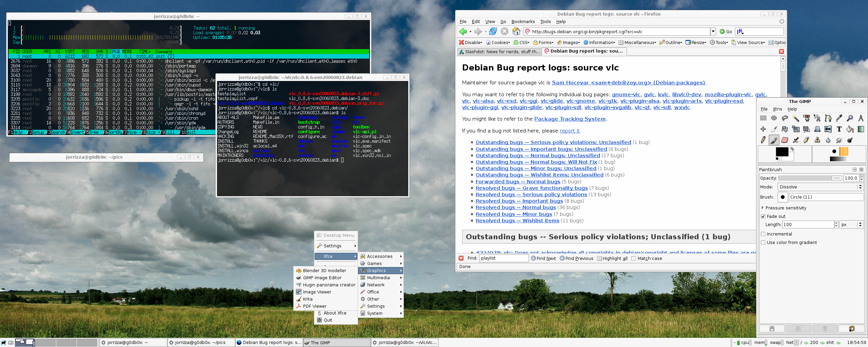This screenshot has height=347, width=868.
Task: Open the URL history dropdown arrow
Action: pyautogui.click(x=713, y=32)
